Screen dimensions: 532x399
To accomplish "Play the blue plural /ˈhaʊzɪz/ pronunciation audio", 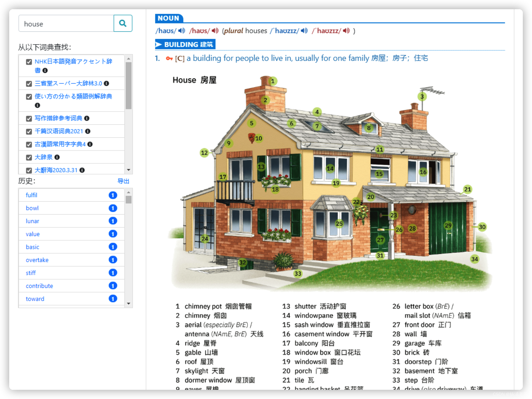I will [304, 31].
